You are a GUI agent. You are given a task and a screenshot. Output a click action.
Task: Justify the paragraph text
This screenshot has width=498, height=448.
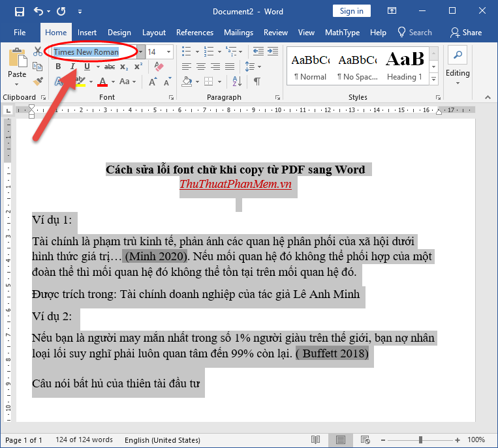[230, 67]
